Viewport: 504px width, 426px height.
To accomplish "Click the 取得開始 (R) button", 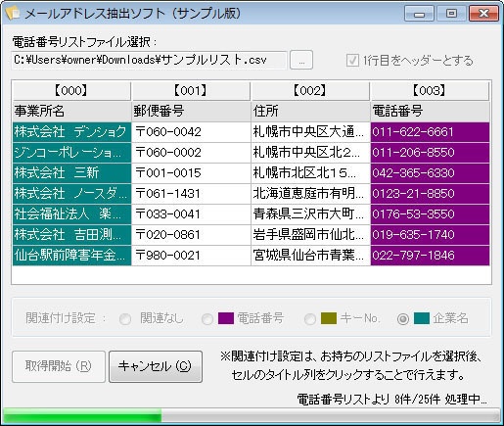I will click(59, 366).
